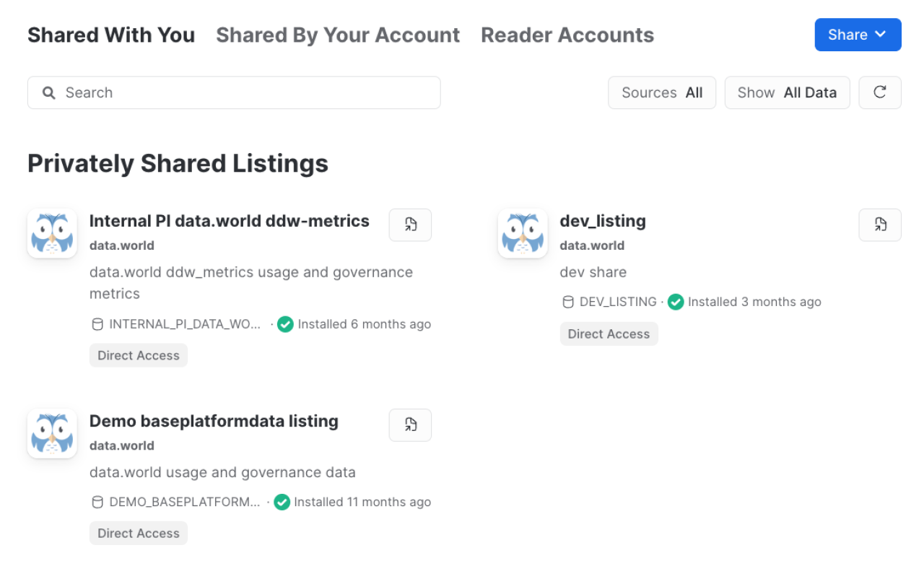Open the Sources All filter dropdown
The image size is (924, 579).
tap(662, 92)
